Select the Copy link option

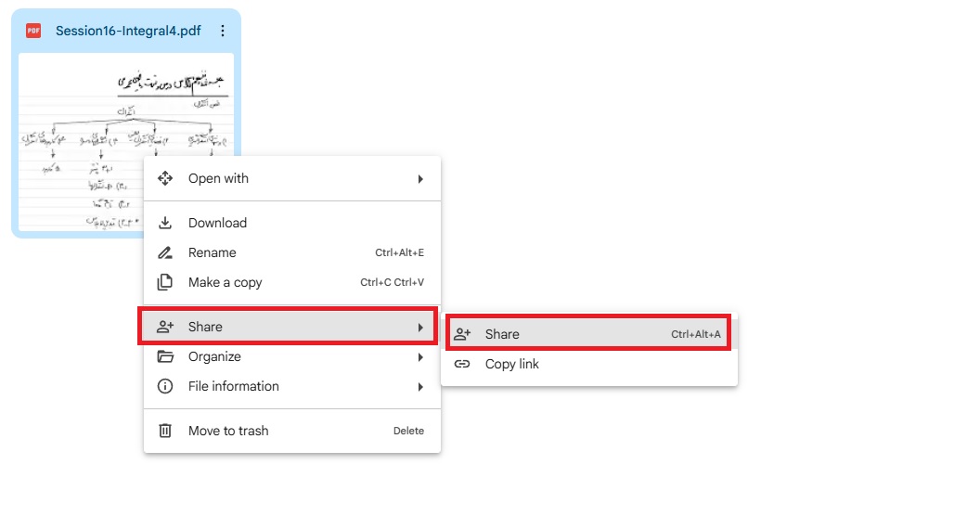(x=512, y=364)
